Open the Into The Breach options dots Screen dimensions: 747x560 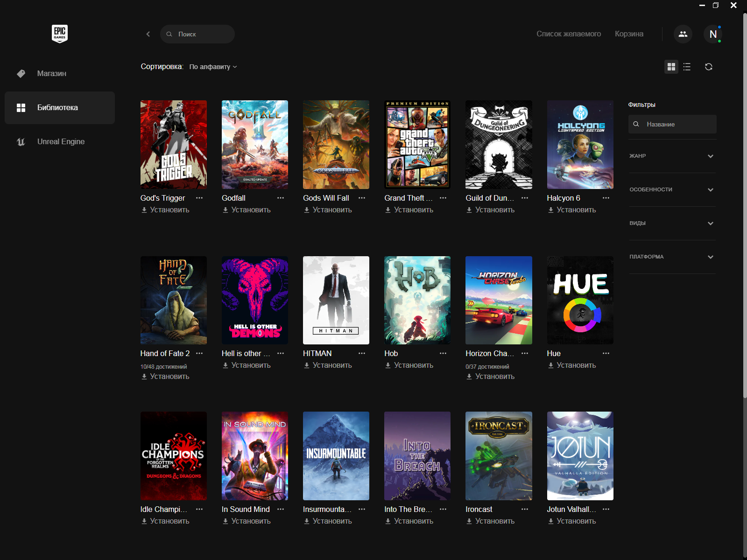point(443,509)
